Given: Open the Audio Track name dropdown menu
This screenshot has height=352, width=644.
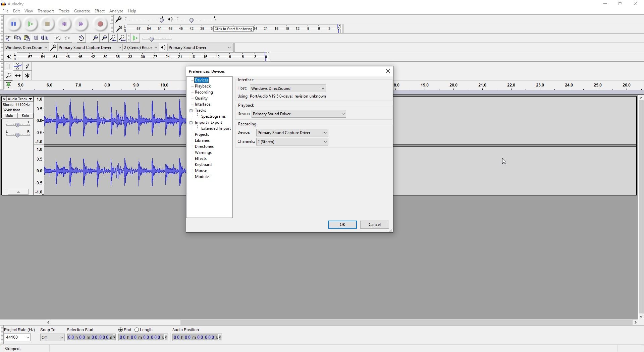Looking at the screenshot, I should [x=20, y=99].
